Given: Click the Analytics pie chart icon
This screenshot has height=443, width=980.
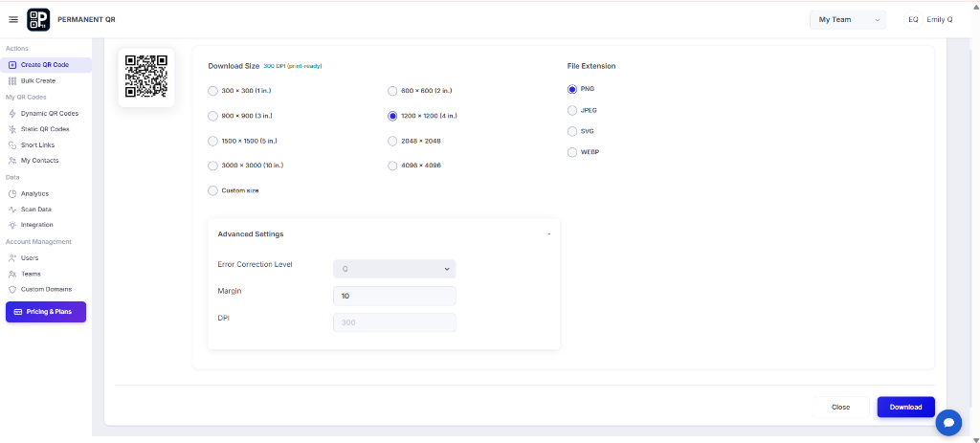Looking at the screenshot, I should click(x=12, y=193).
